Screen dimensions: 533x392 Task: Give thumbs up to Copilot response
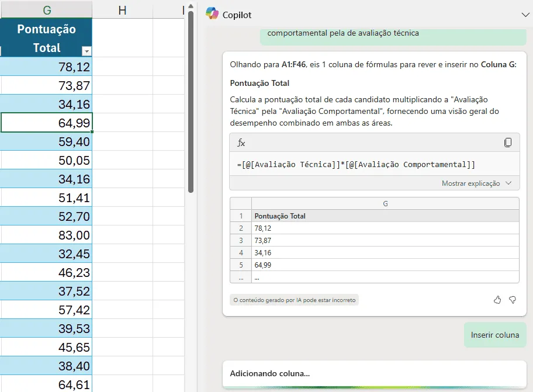tap(497, 300)
